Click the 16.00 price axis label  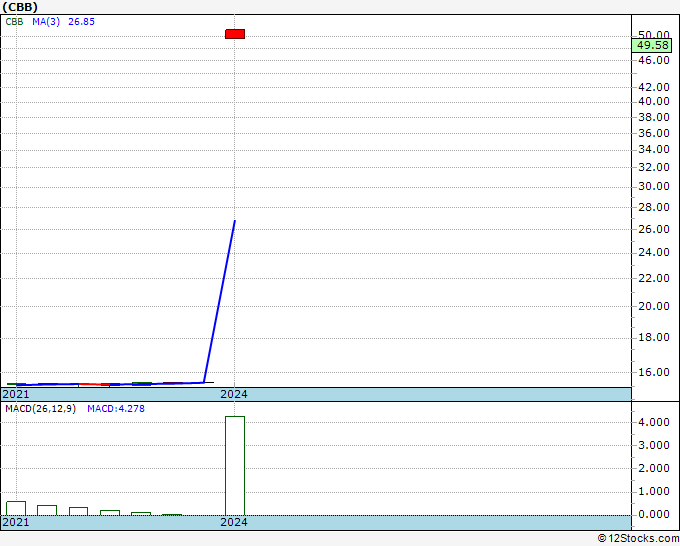point(654,372)
